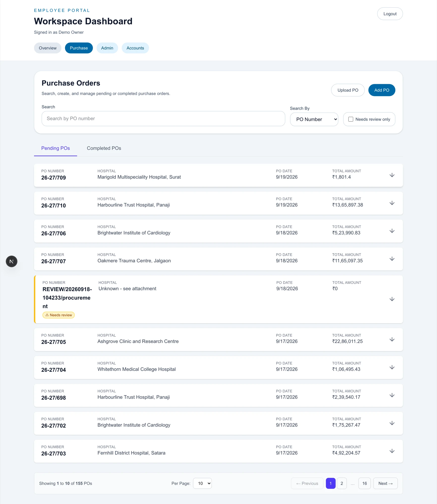Open the Accounts section

[x=135, y=48]
